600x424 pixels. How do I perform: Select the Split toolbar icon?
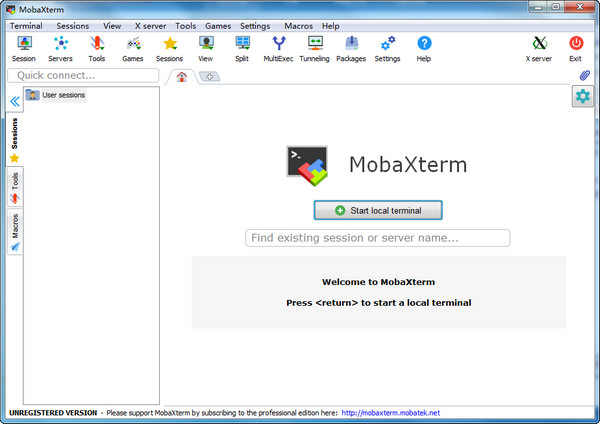click(242, 49)
